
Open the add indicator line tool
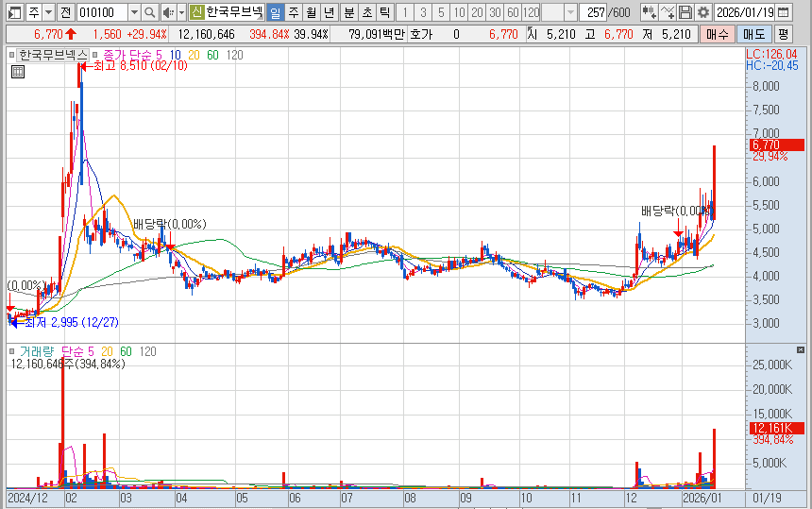pyautogui.click(x=668, y=12)
